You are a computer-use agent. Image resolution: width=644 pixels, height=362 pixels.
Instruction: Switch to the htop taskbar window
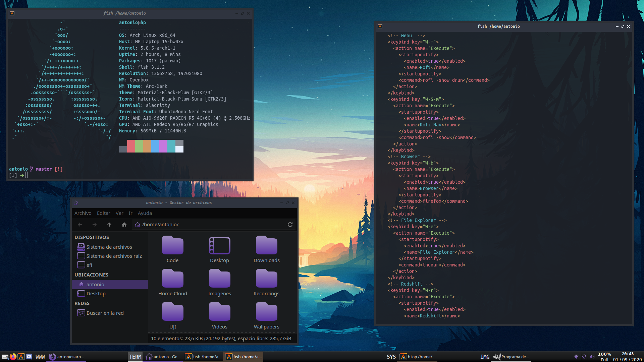418,357
